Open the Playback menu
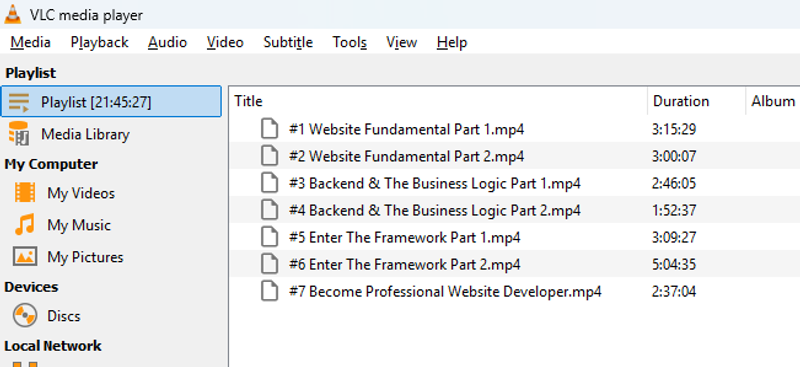Viewport: 800px width, 367px height. (99, 42)
